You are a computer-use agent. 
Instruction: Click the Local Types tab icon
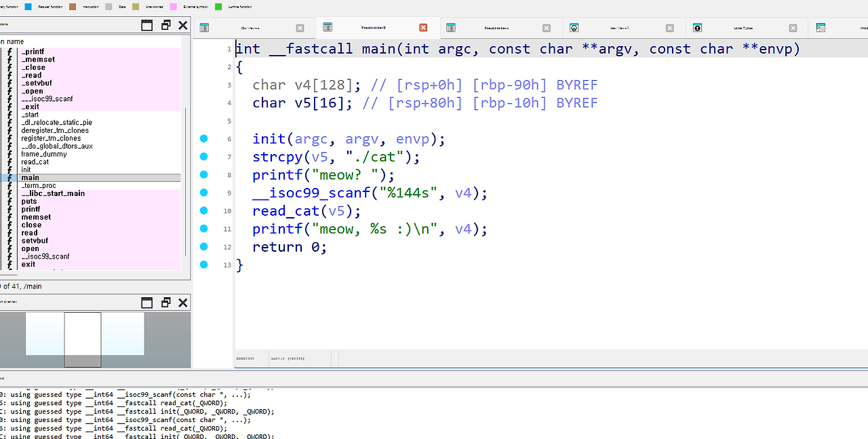coord(697,28)
